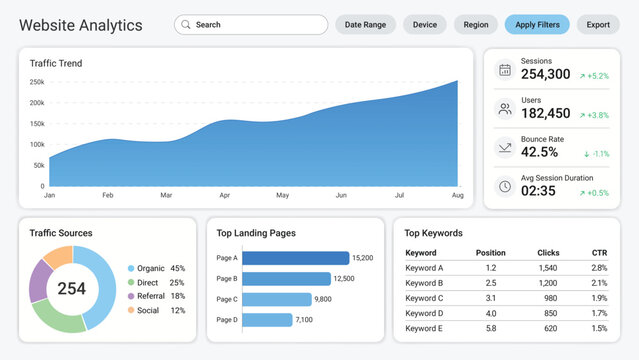
Task: Select the Keyword A row label
Action: coord(424,268)
